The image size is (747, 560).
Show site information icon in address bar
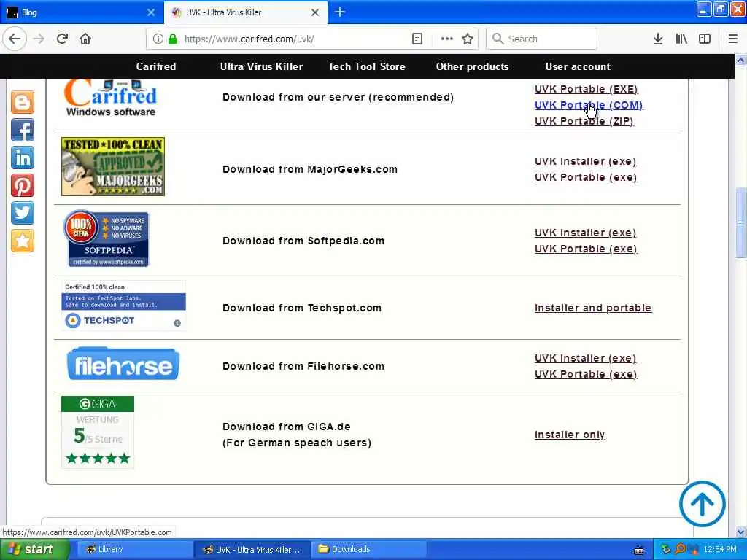click(158, 39)
